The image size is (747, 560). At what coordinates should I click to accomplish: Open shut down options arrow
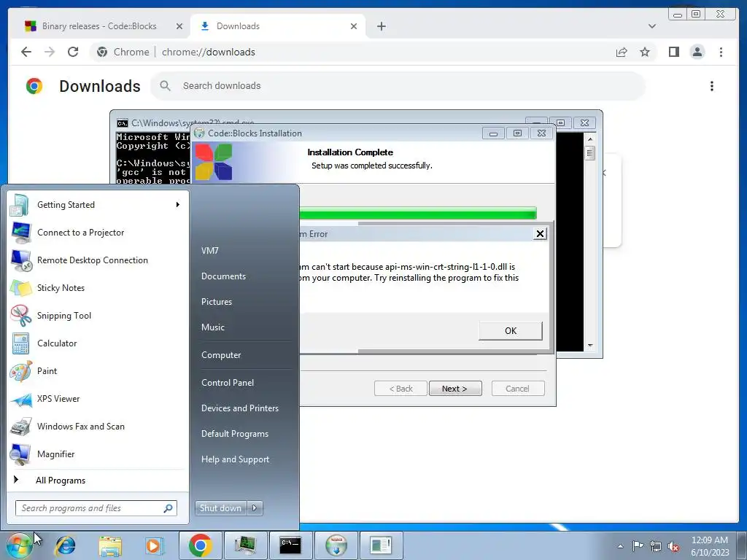pos(255,508)
